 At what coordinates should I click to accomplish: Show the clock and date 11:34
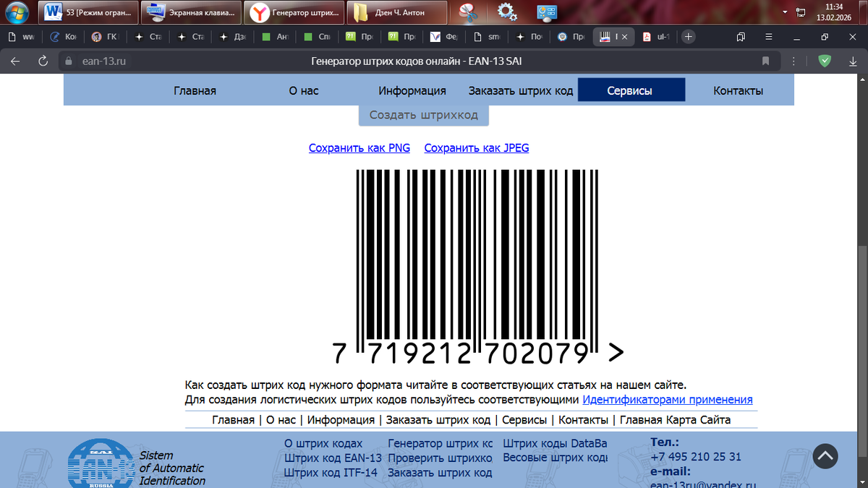coord(833,12)
